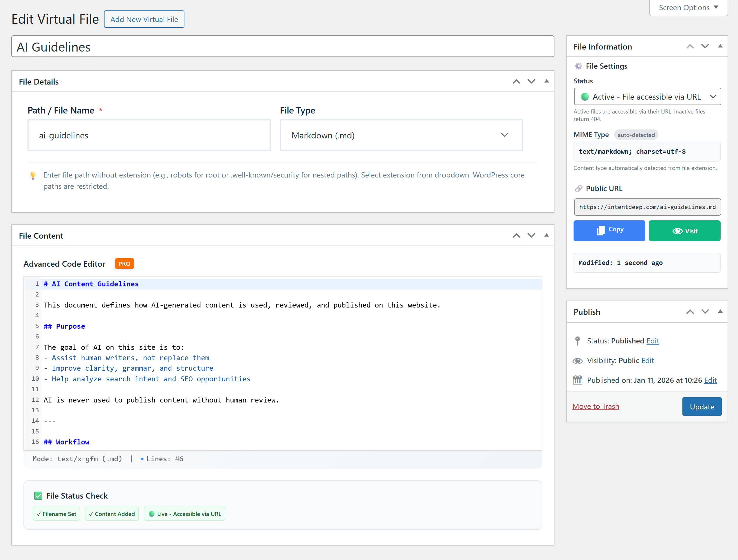Move File Content panel down arrow

click(x=531, y=235)
